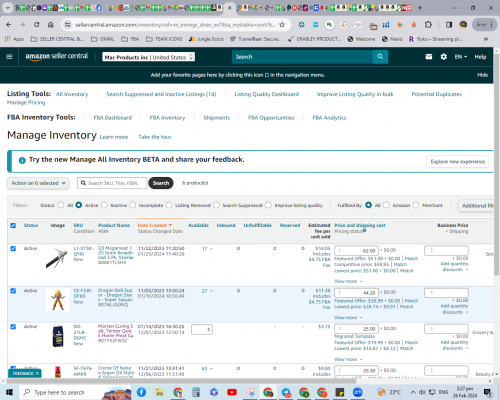
Task: Click the search magnifier button in header
Action: [380, 57]
